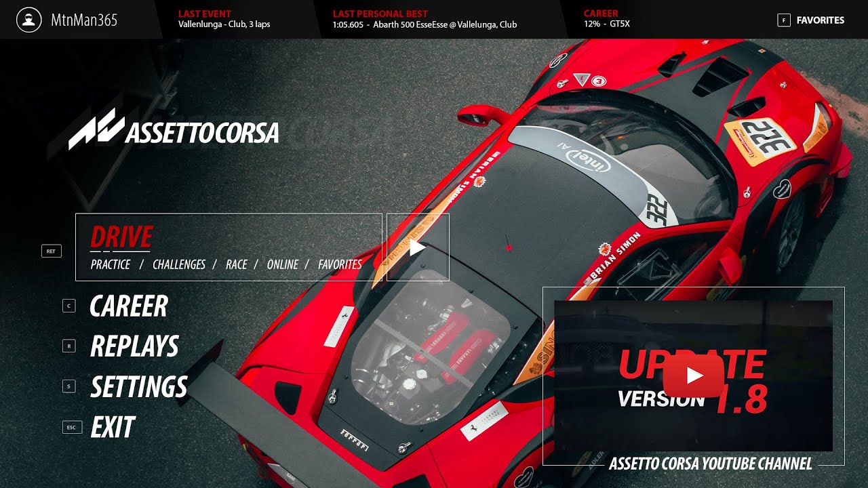868x488 pixels.
Task: Play the Update Version 1.8 YouTube video
Action: tap(693, 376)
